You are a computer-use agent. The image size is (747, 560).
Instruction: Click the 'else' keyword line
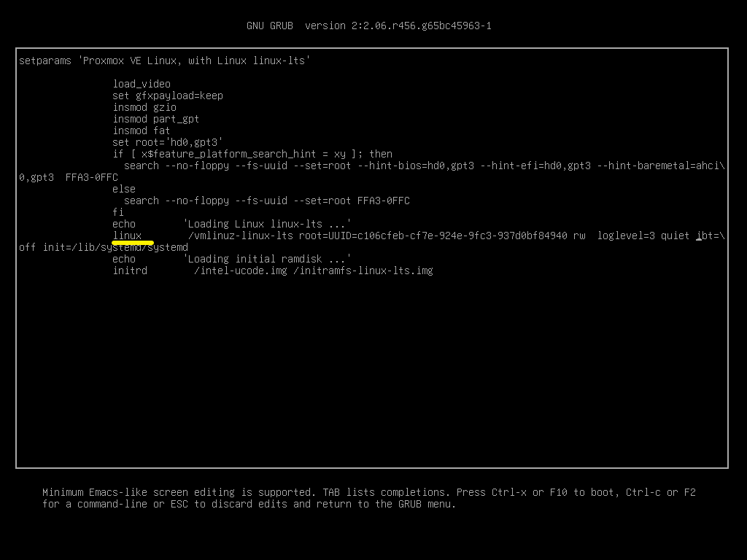coord(124,189)
